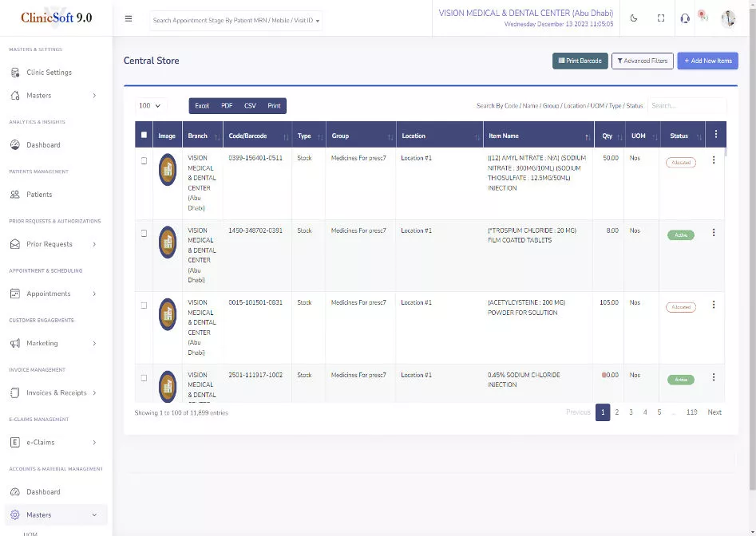Open row options for Trospium Chloride item
This screenshot has height=536, width=756.
[x=714, y=233]
